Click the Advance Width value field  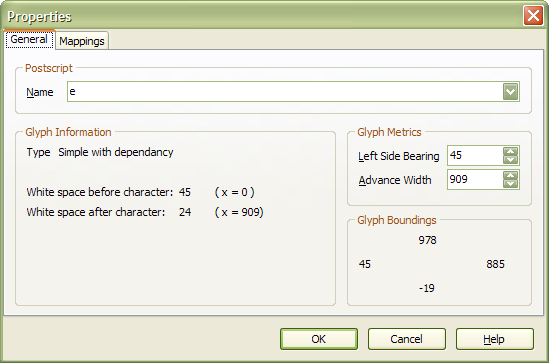[x=475, y=180]
